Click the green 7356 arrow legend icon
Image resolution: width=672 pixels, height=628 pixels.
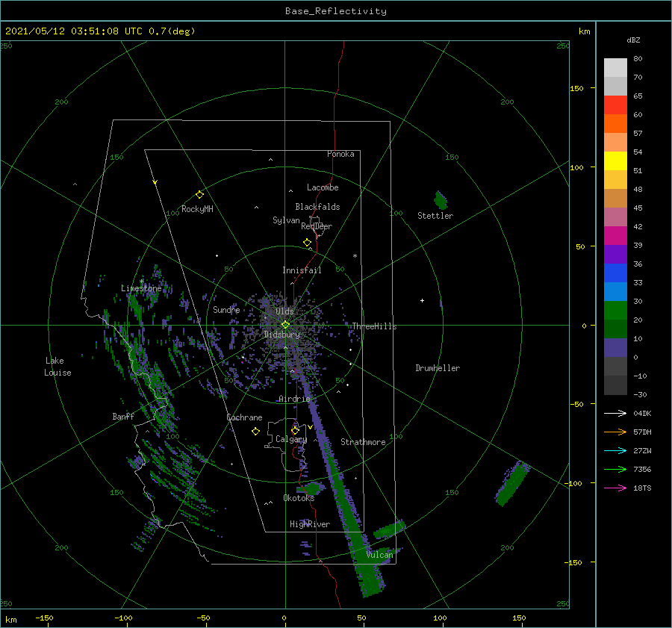(615, 470)
